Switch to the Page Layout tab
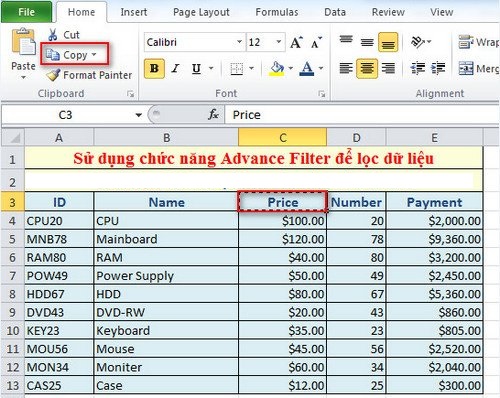The height and width of the screenshot is (398, 500). click(201, 12)
